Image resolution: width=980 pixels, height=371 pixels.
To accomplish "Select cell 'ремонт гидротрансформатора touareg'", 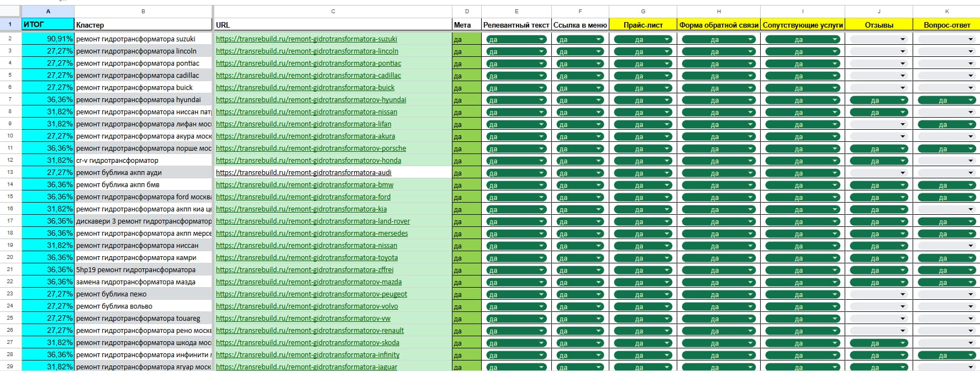I will [x=143, y=318].
